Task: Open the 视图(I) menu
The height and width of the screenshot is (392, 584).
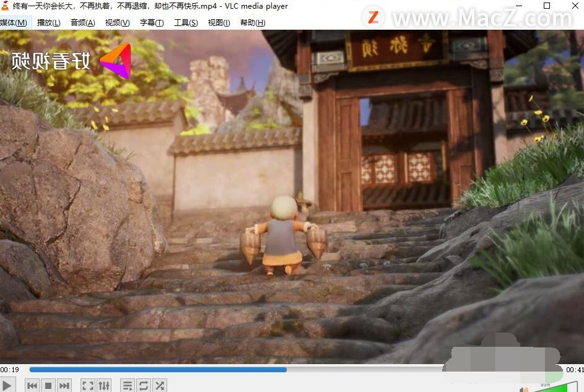Action: pyautogui.click(x=219, y=23)
